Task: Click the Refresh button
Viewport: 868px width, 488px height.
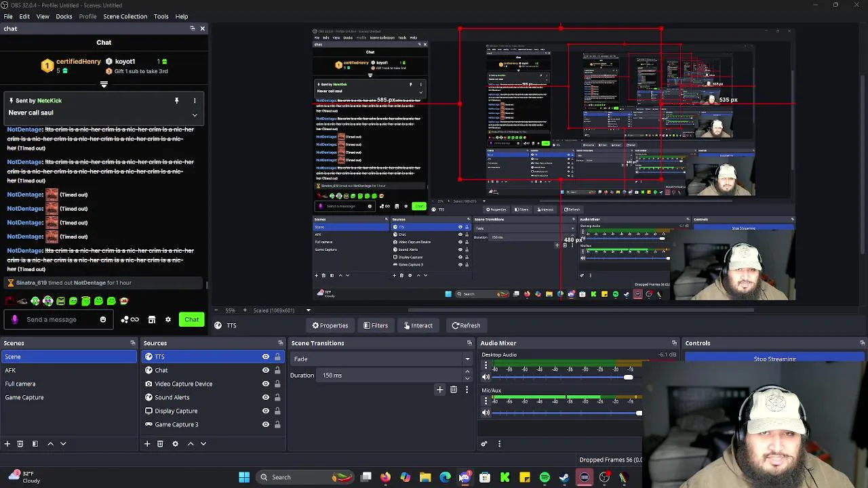Action: (x=466, y=325)
